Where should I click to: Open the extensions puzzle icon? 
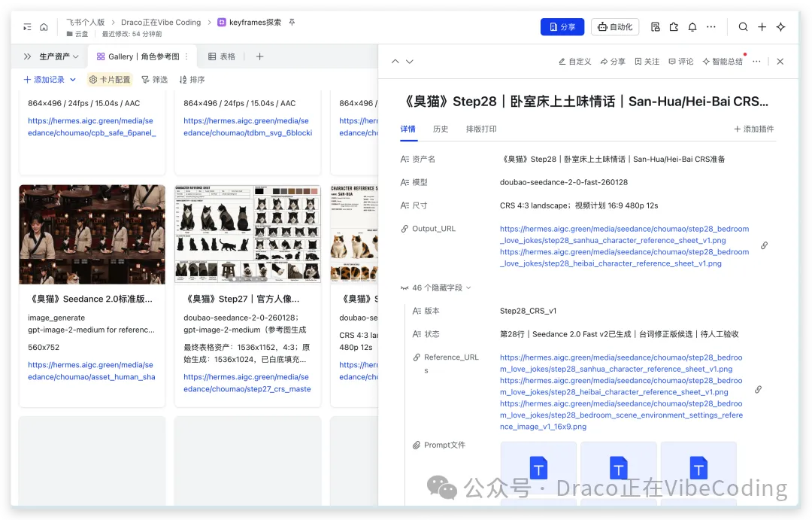tap(674, 27)
